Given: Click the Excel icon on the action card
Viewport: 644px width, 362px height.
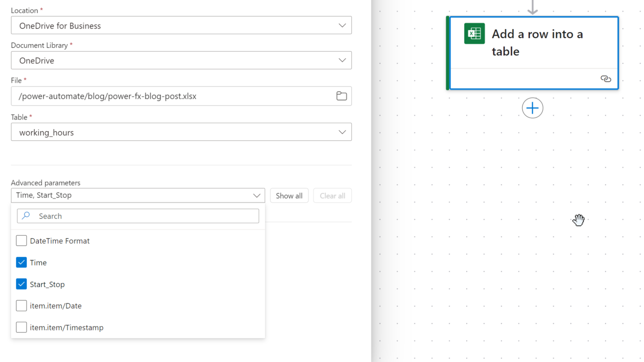Looking at the screenshot, I should 474,34.
